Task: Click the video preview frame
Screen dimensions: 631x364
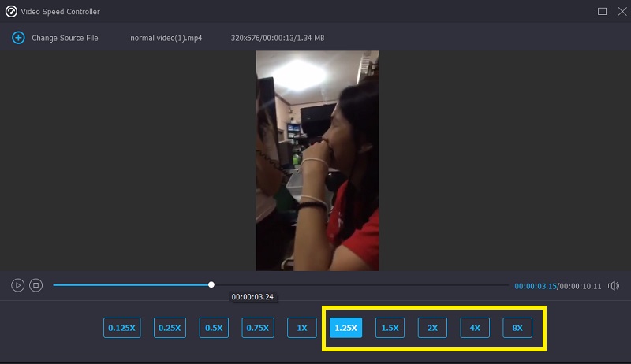Action: tap(317, 161)
